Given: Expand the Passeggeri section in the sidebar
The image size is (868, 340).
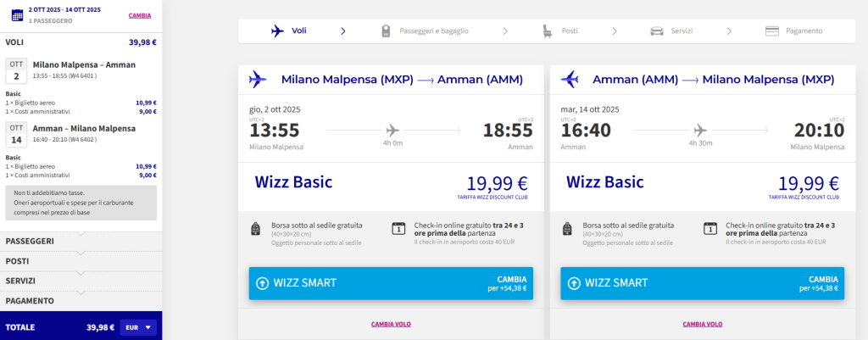Looking at the screenshot, I should pos(81,242).
